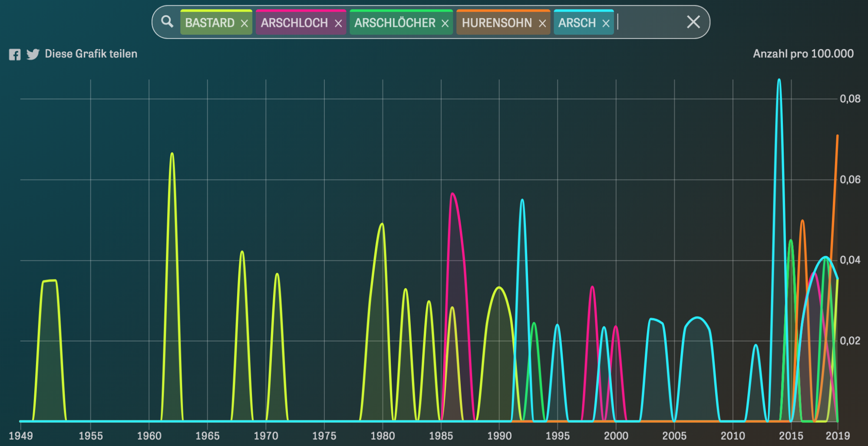Click the orange HURENSOHN peak at 2016
Image resolution: width=868 pixels, height=446 pixels.
click(802, 221)
